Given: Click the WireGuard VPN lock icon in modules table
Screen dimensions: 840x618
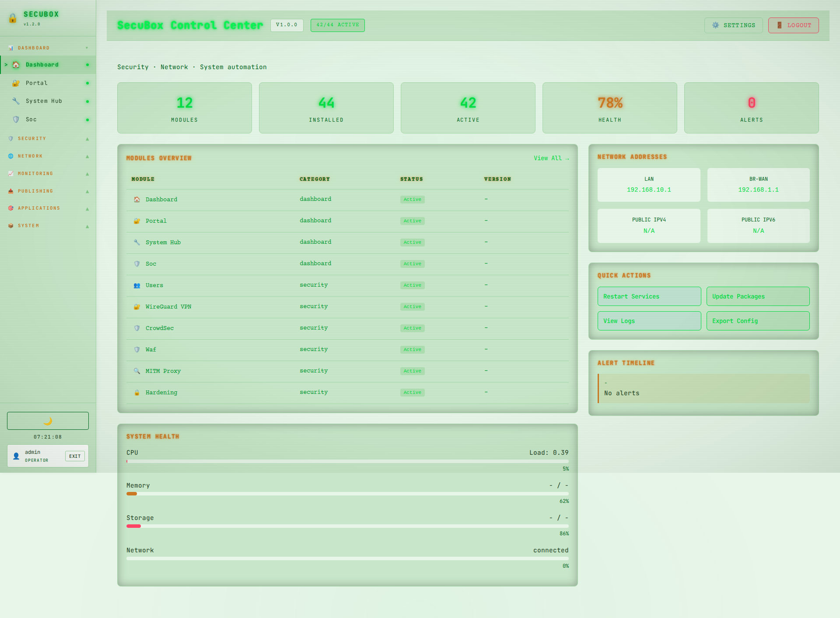Looking at the screenshot, I should click(x=137, y=306).
